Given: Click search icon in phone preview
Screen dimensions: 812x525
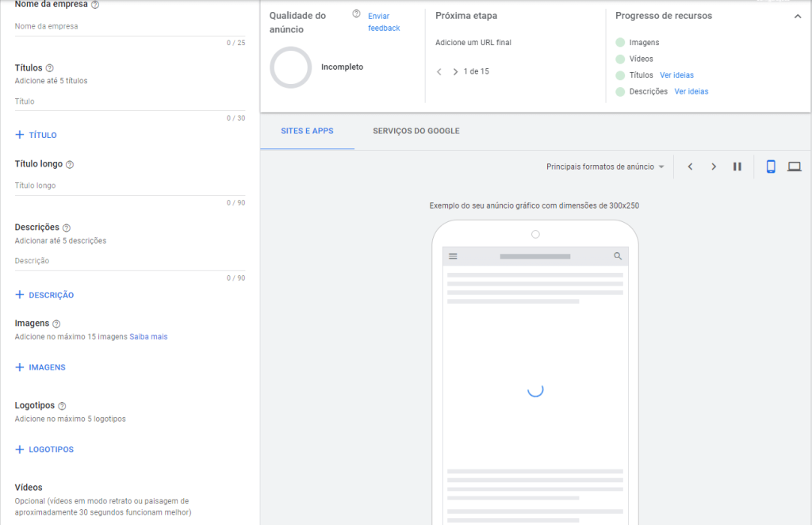Looking at the screenshot, I should (618, 256).
